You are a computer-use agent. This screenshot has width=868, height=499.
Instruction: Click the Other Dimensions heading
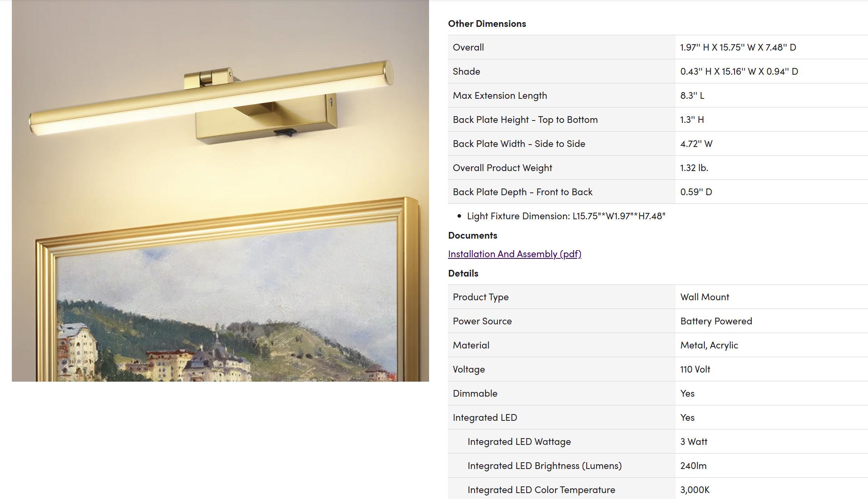pos(487,24)
